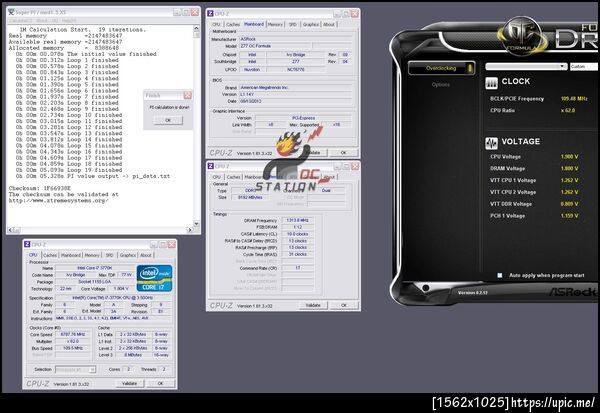Switch to Caches tab in Mainboard CPU-Z window
Image resolution: width=600 pixels, height=413 pixels.
coord(233,24)
